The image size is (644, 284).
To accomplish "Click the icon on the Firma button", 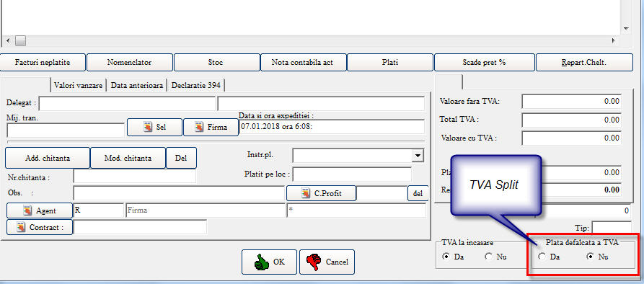I will (199, 127).
